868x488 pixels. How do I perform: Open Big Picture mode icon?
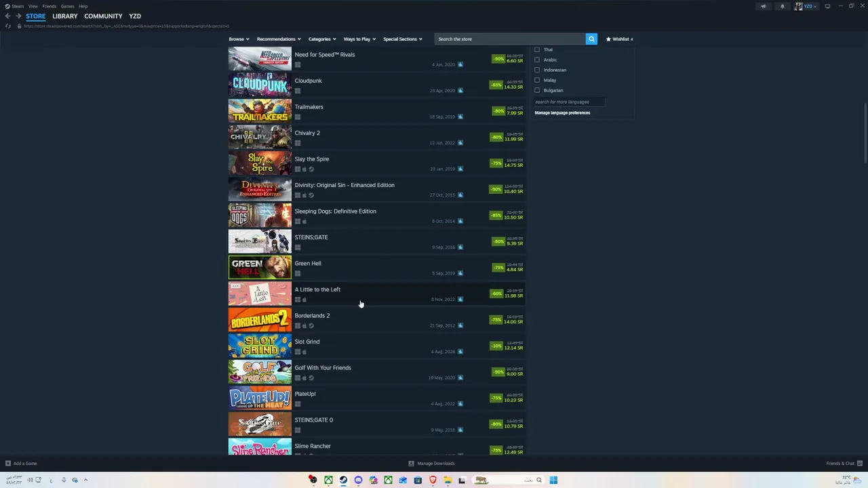pos(827,6)
